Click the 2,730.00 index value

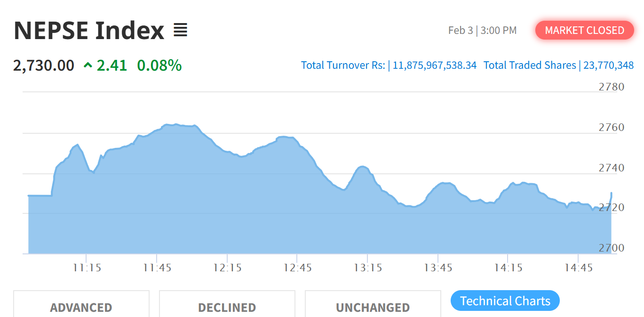point(44,65)
